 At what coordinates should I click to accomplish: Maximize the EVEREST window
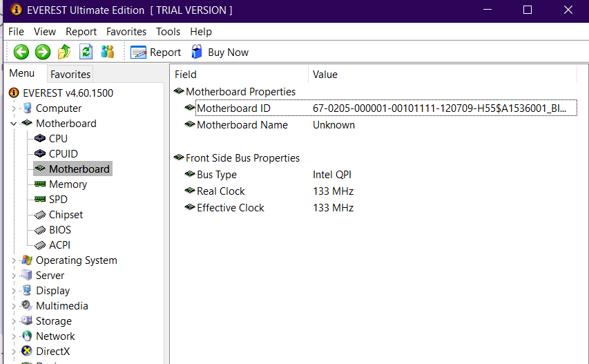(x=528, y=10)
